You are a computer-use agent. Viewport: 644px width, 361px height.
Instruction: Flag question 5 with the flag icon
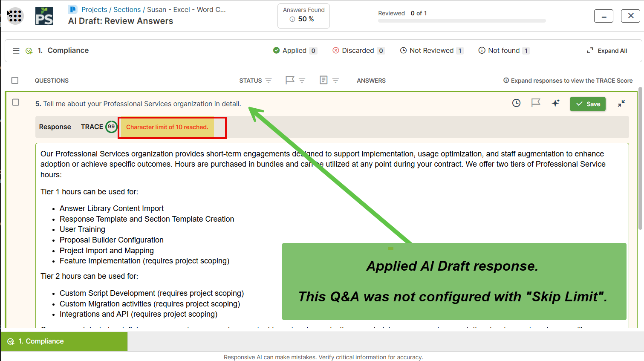pyautogui.click(x=536, y=103)
